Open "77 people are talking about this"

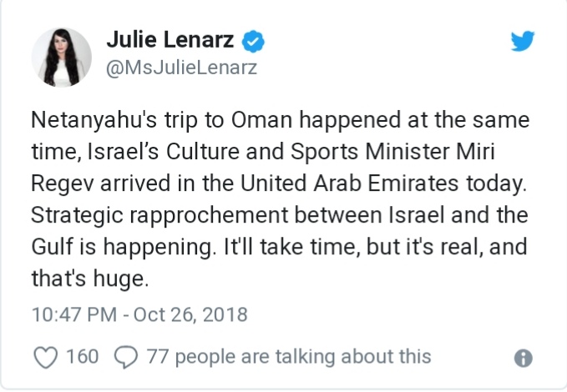[x=288, y=357]
